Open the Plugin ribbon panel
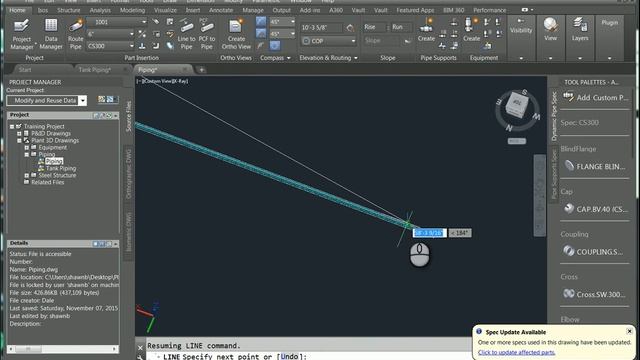 [x=609, y=23]
